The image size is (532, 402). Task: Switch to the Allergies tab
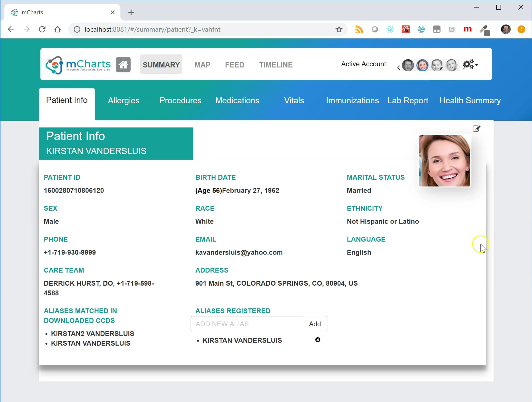pyautogui.click(x=124, y=100)
